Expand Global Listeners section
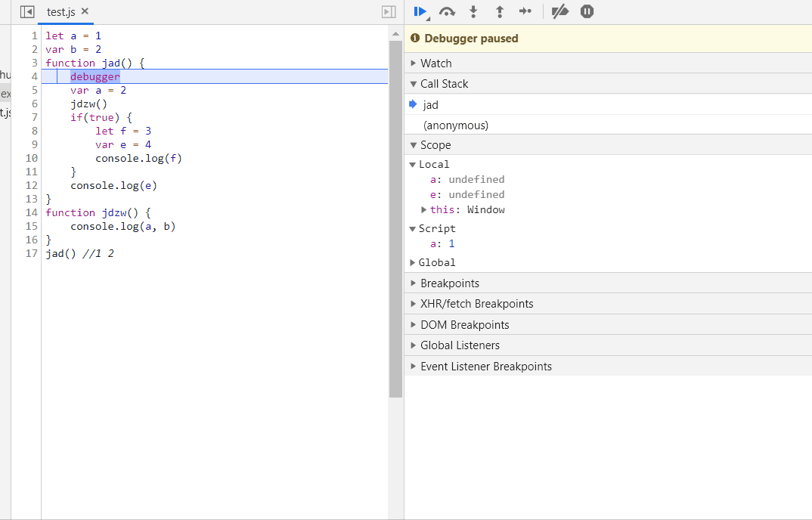 click(608, 345)
